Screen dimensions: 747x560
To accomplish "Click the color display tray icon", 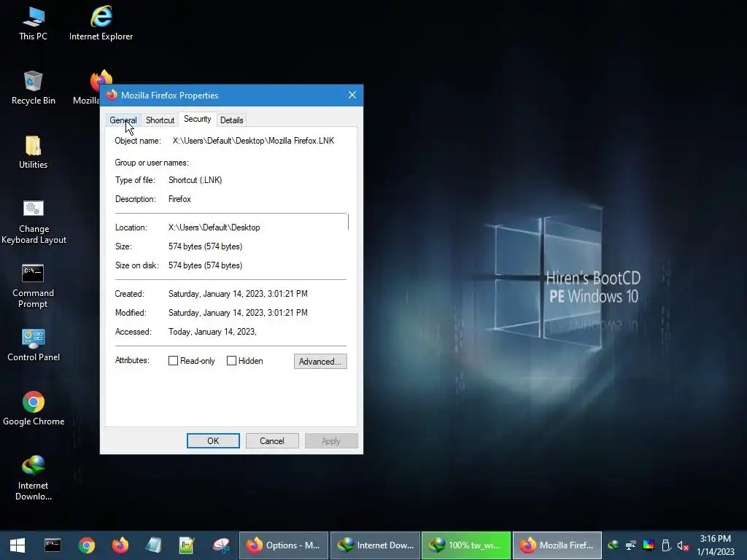I will 649,545.
